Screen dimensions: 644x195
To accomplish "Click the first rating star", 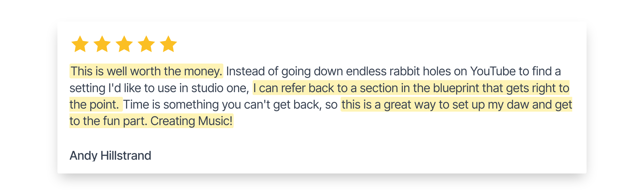I will [x=80, y=44].
